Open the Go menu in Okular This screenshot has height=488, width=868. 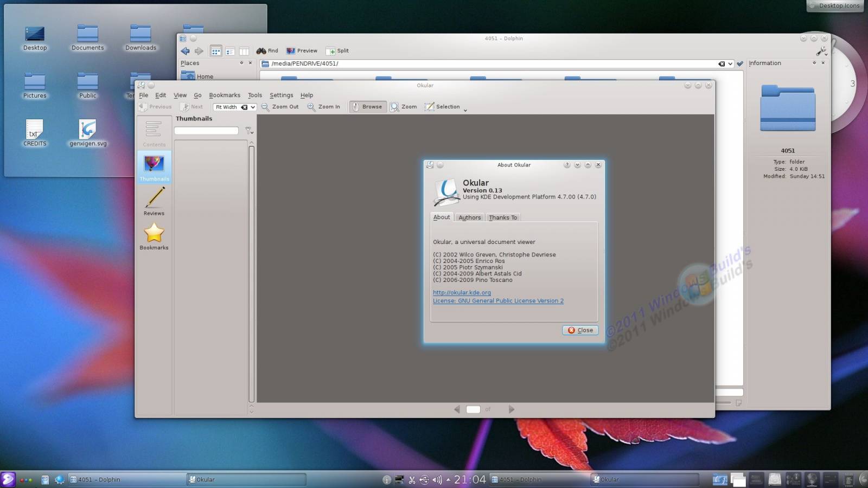point(197,95)
